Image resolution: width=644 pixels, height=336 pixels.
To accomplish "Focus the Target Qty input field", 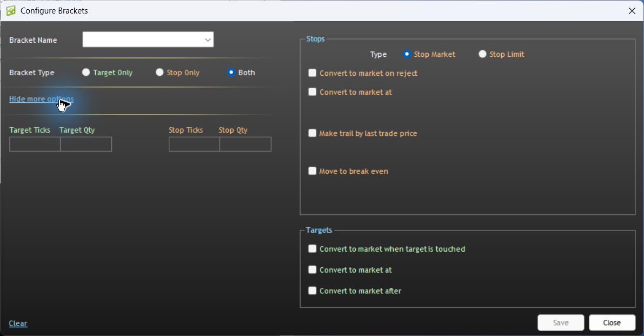I will tap(86, 144).
